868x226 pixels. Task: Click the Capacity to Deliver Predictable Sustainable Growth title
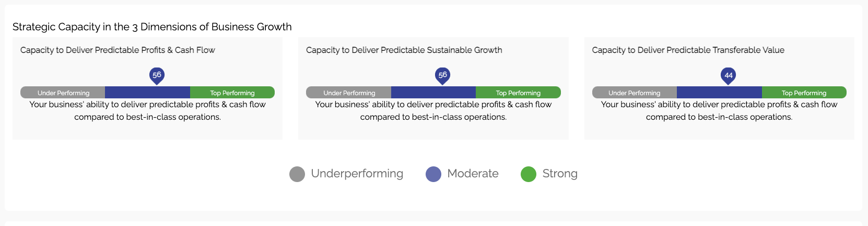(x=404, y=50)
